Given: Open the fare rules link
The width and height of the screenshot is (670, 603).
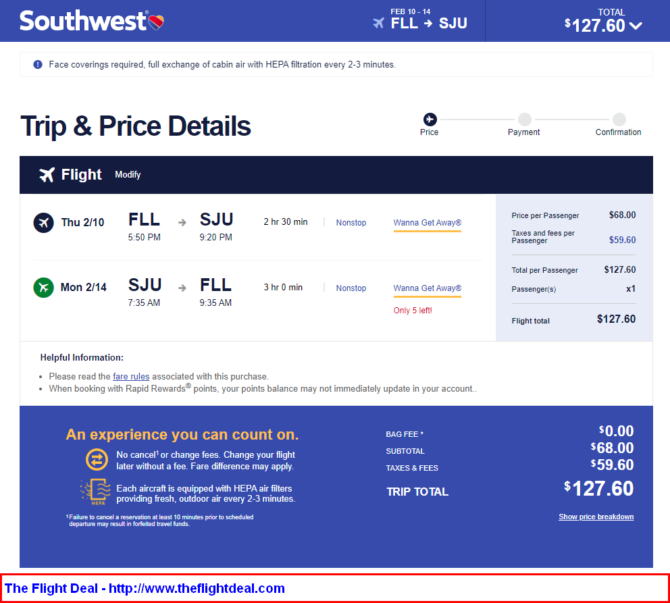Looking at the screenshot, I should click(131, 377).
